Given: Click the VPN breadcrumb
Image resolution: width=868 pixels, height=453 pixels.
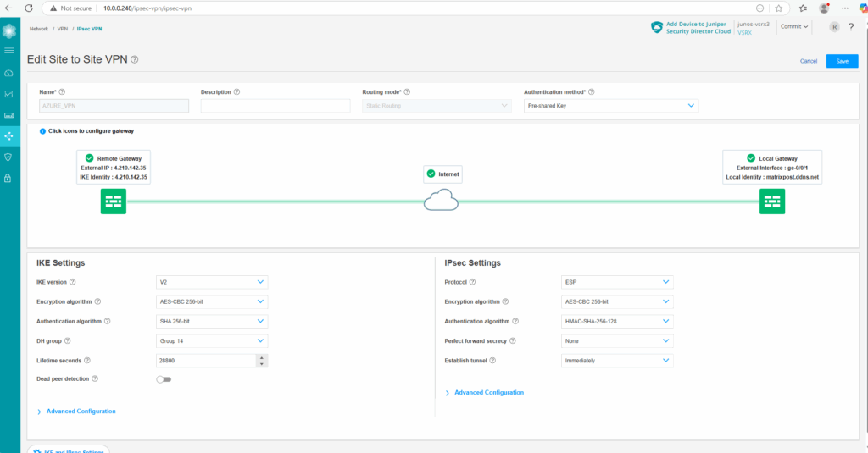Looking at the screenshot, I should pos(63,29).
